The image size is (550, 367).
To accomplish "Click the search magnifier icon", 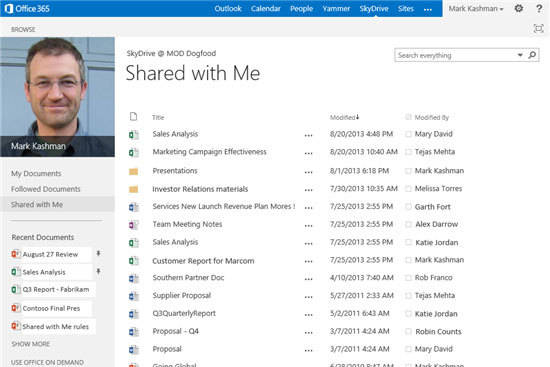I will [532, 55].
